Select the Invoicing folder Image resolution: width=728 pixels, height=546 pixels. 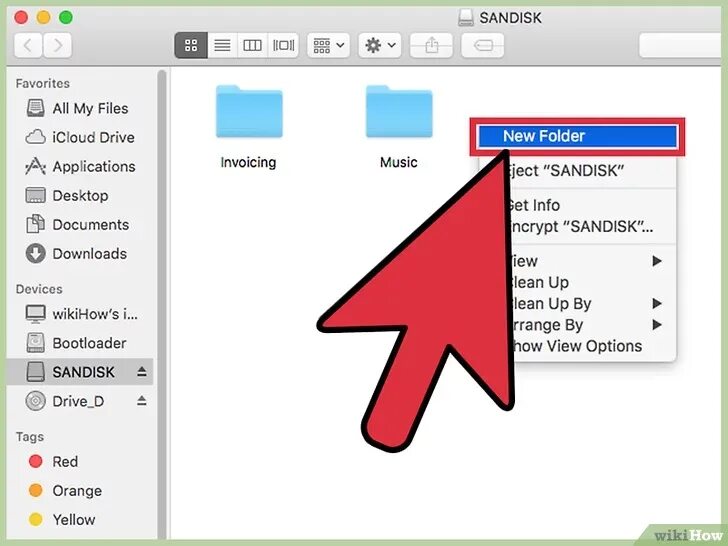click(x=248, y=127)
